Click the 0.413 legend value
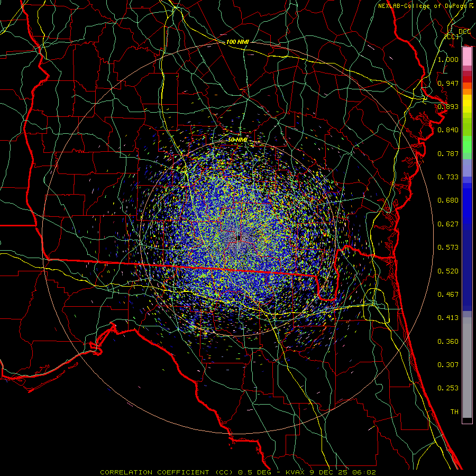This screenshot has width=476, height=476. tap(448, 318)
